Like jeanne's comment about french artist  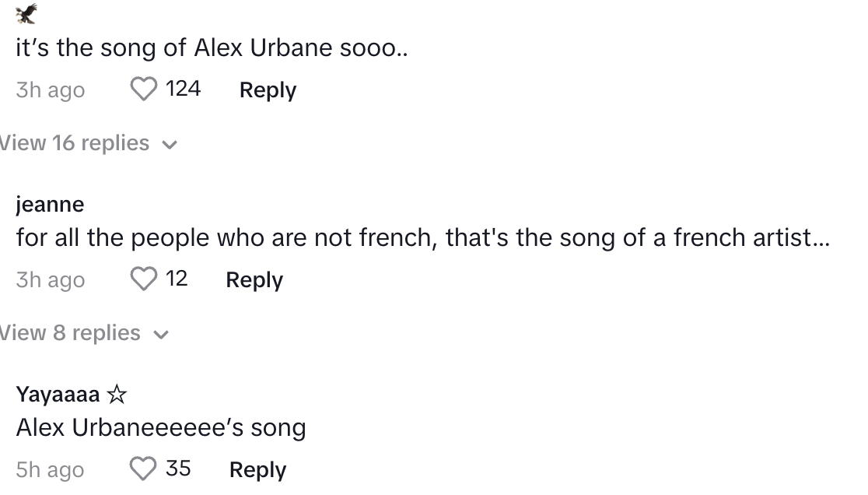click(143, 279)
